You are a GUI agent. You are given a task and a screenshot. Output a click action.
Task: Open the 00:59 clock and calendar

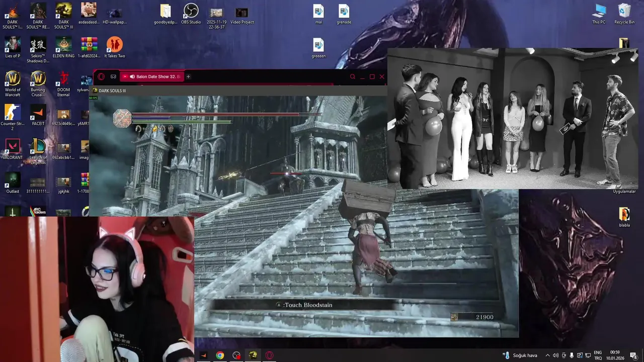[614, 355]
